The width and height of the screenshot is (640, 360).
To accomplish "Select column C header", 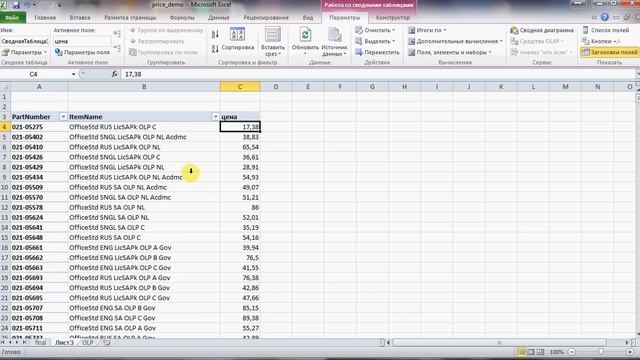I will tap(240, 87).
